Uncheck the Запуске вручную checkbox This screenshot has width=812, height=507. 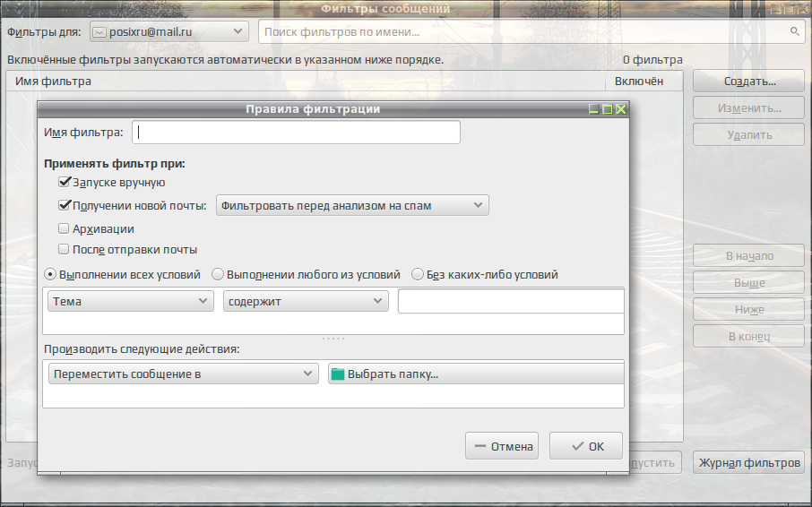[64, 182]
